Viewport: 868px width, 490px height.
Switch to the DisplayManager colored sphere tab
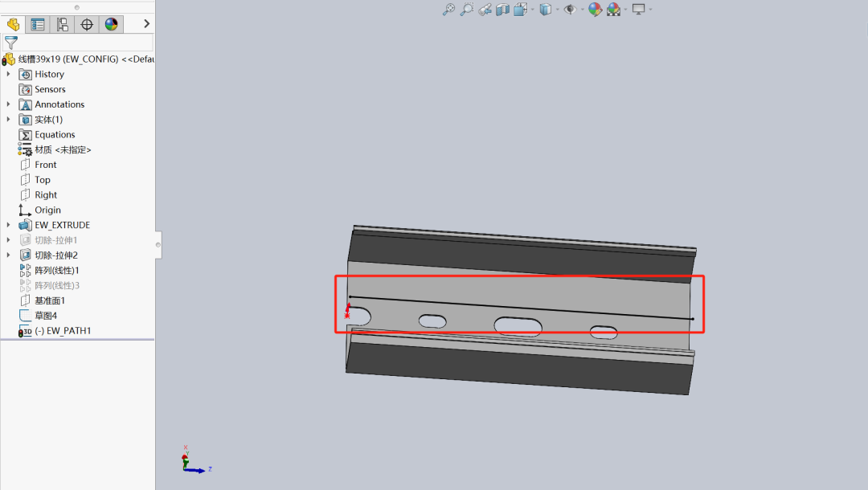click(x=109, y=24)
